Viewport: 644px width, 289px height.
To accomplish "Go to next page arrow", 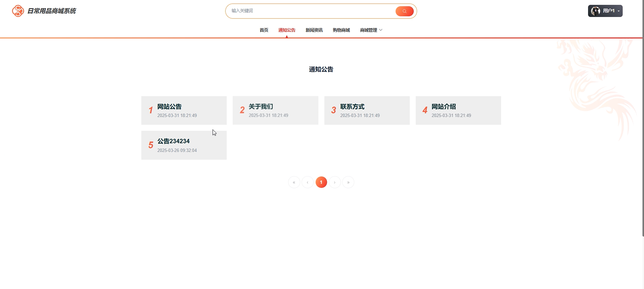I will pos(335,182).
